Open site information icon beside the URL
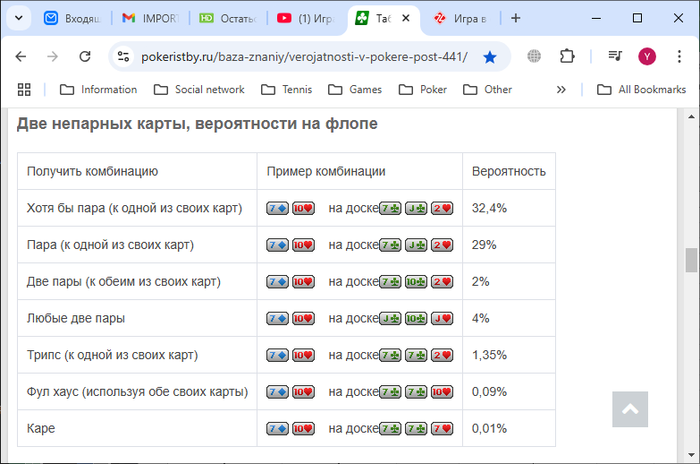The image size is (700, 464). (123, 56)
